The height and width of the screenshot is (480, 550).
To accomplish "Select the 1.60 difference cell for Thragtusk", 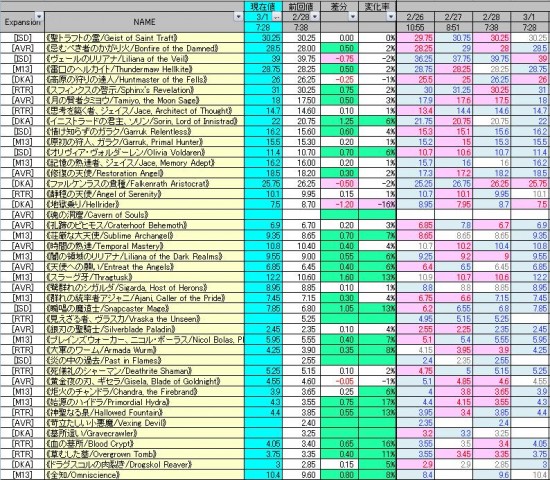I will tap(339, 277).
